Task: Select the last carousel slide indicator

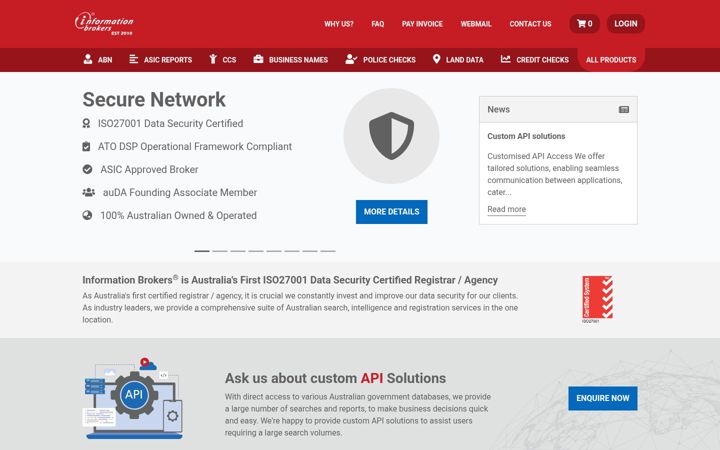Action: [x=328, y=251]
